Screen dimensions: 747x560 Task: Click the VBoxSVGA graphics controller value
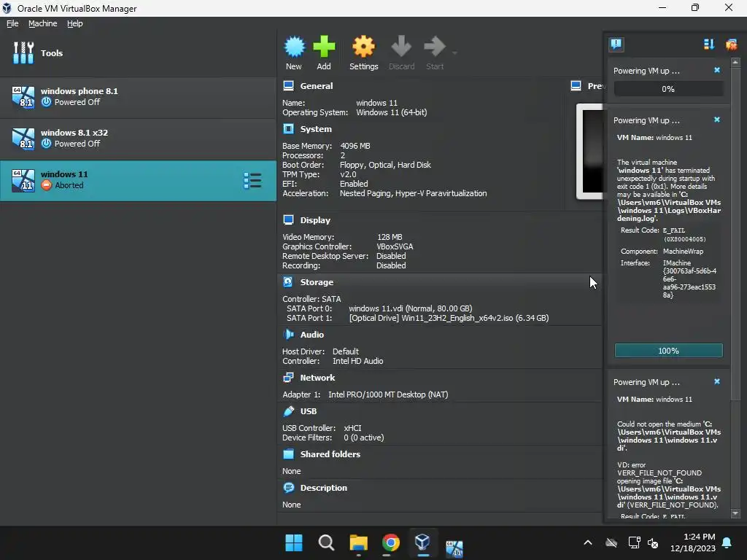395,246
